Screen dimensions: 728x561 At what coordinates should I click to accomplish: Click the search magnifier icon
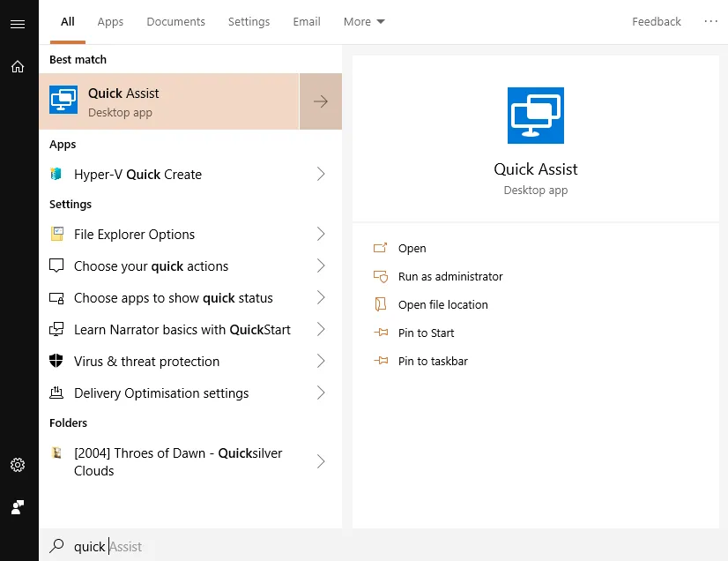(x=56, y=546)
